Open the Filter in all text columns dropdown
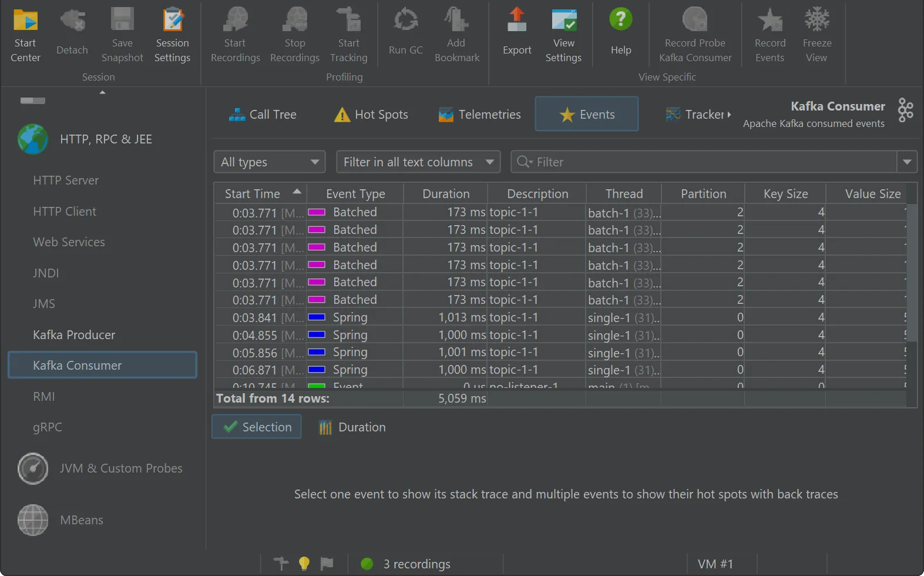 pyautogui.click(x=418, y=162)
